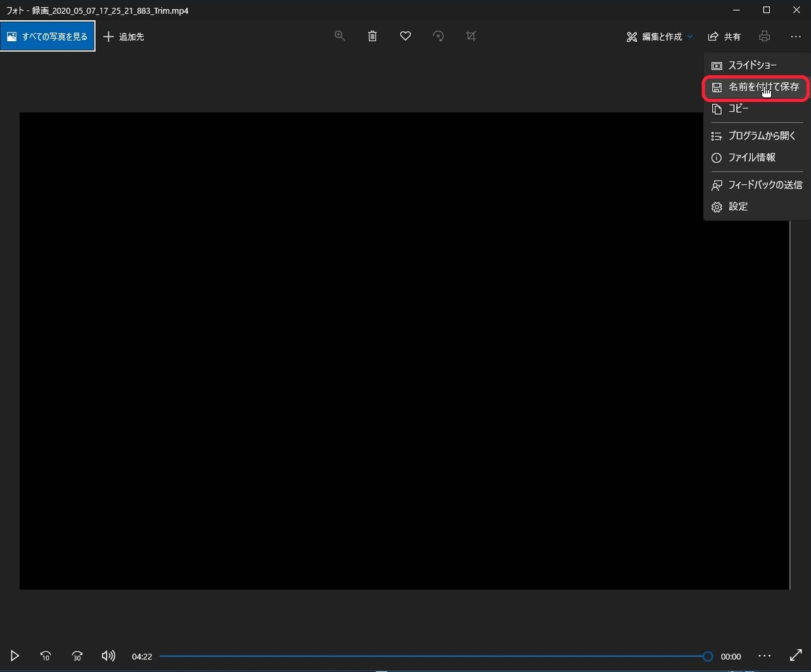Play the video
The width and height of the screenshot is (811, 672).
pyautogui.click(x=15, y=656)
